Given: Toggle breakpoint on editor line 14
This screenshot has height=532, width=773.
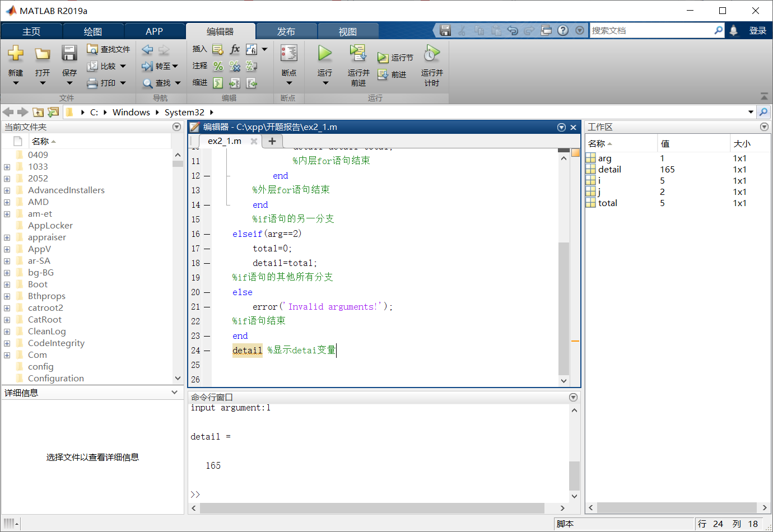Looking at the screenshot, I should pos(207,205).
